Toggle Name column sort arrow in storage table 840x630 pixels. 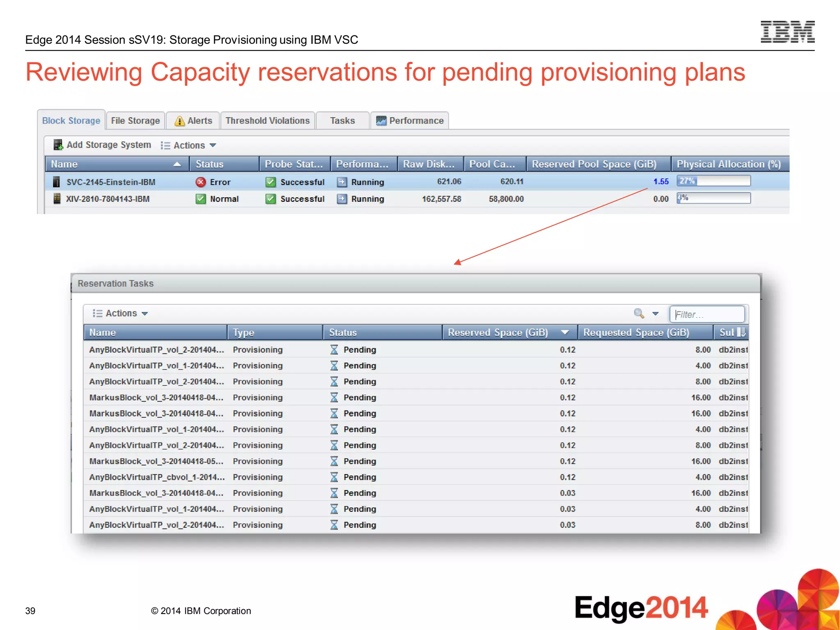pyautogui.click(x=177, y=164)
